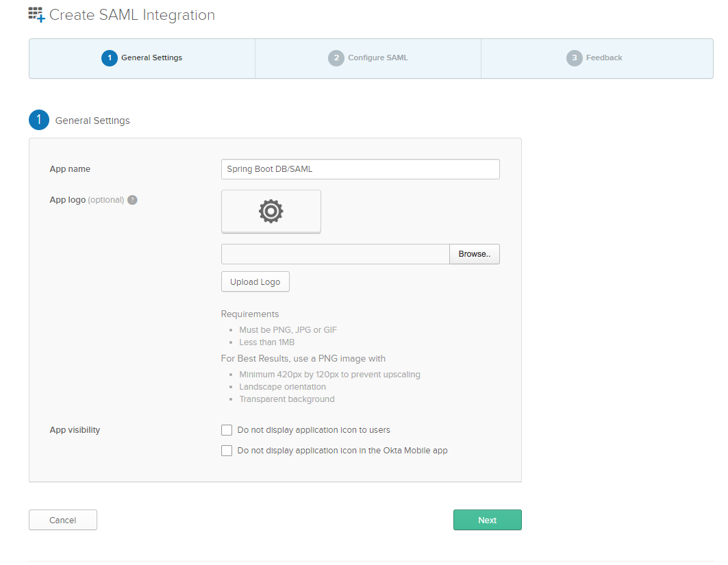Click the App visibility field label
The image size is (728, 565).
(x=75, y=430)
